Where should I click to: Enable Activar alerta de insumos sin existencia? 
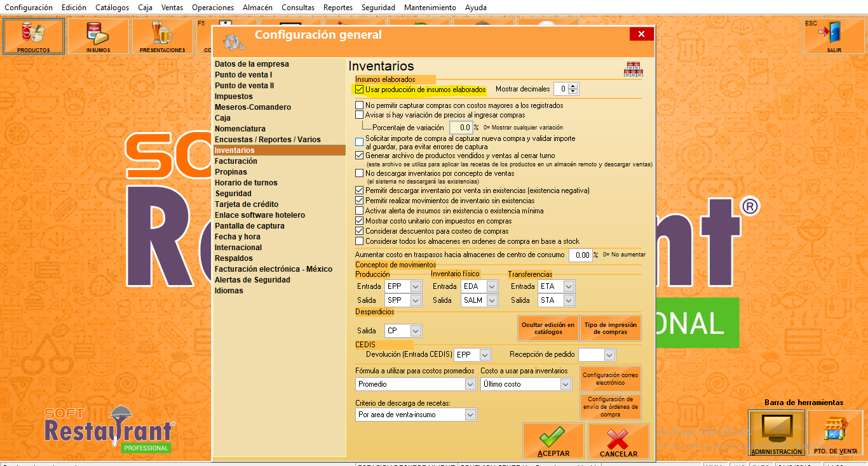(360, 211)
